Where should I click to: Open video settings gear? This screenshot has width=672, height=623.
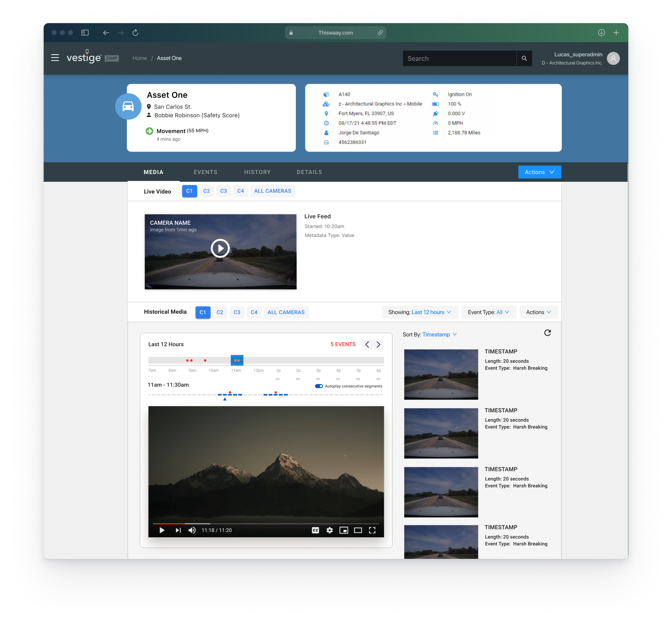(x=330, y=530)
